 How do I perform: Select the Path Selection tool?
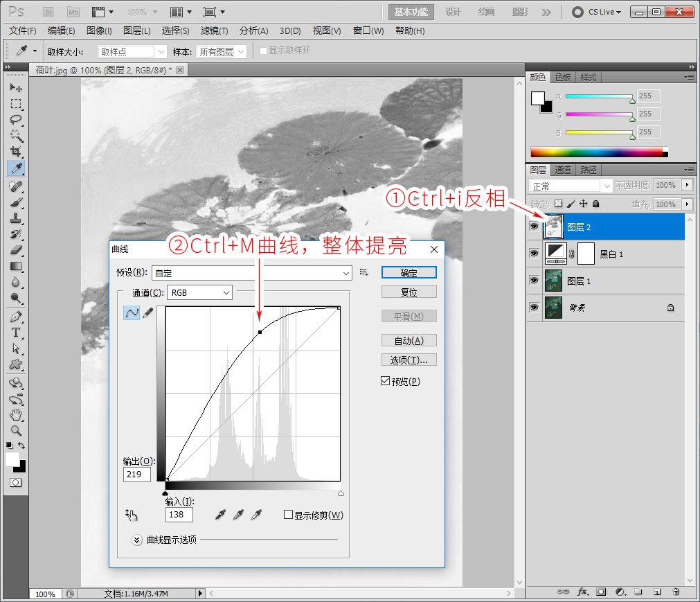pos(16,348)
